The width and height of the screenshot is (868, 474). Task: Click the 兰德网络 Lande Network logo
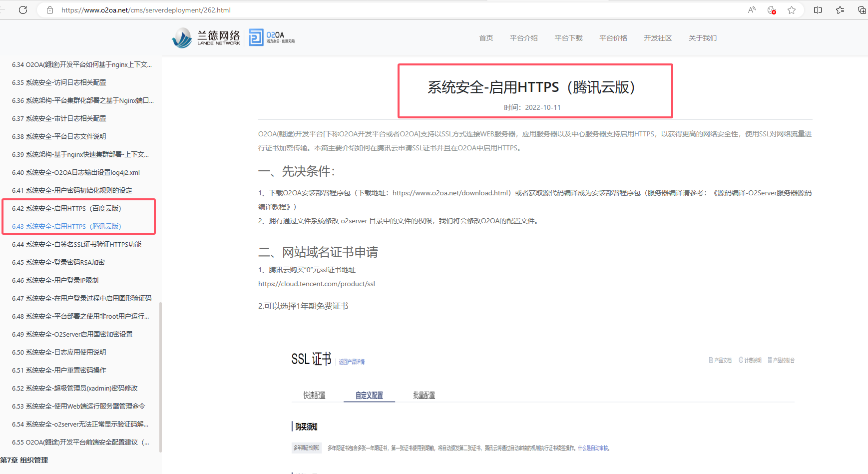coord(206,38)
